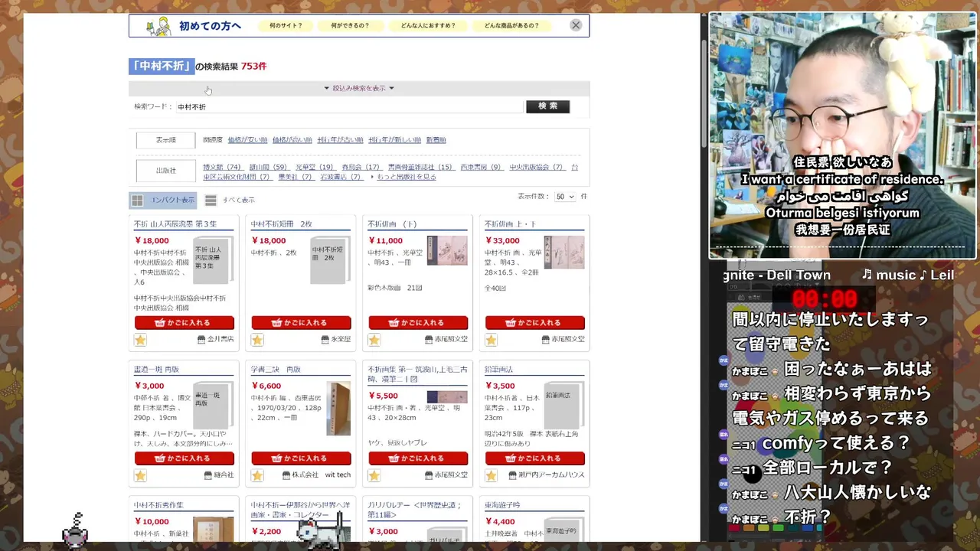
Task: Toggle favorite star on ¥6,600 学書三訣 card
Action: (257, 475)
